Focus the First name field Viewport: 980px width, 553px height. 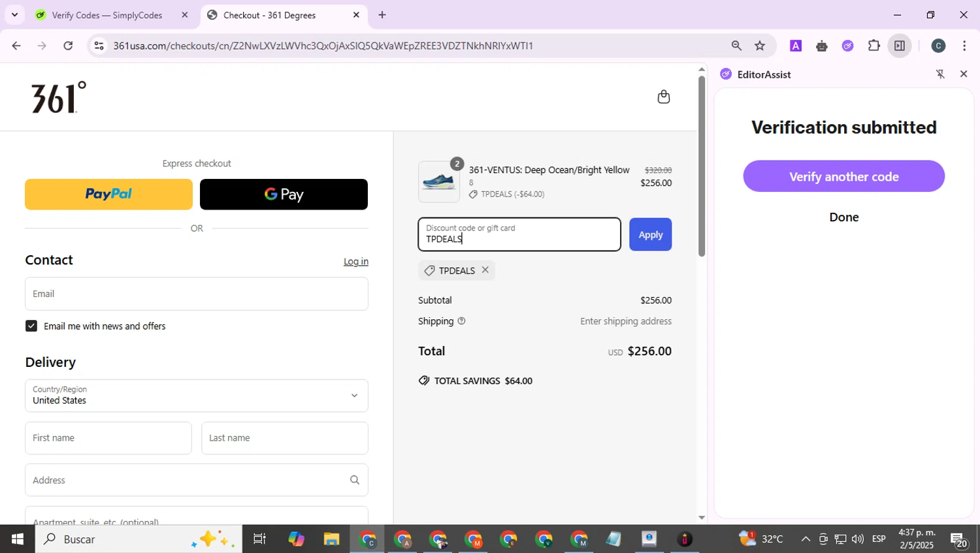tap(108, 438)
